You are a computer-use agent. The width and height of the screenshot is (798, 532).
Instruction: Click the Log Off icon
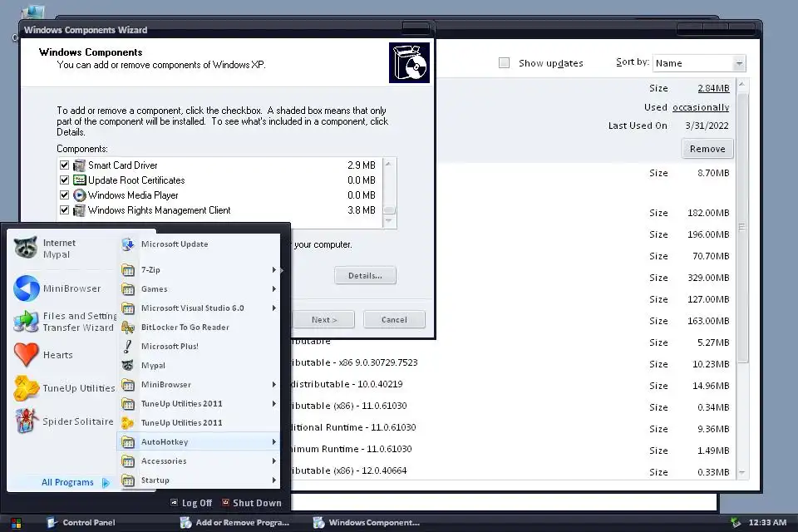[174, 502]
